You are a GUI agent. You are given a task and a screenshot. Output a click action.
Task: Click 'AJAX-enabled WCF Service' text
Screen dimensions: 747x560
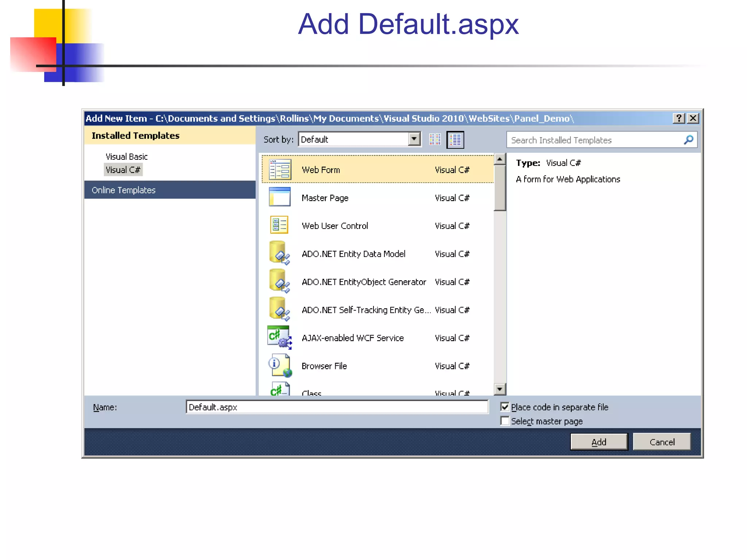(353, 338)
